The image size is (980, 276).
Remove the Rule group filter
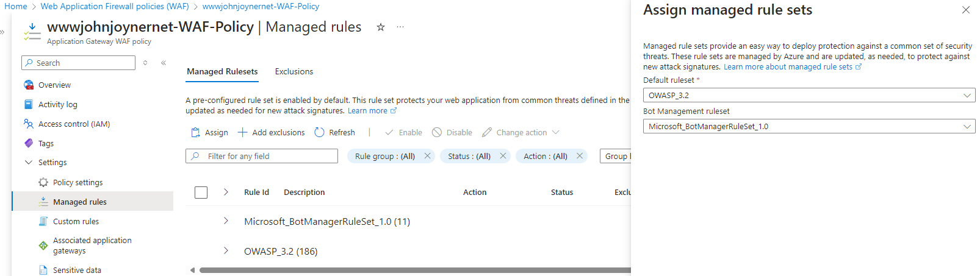click(x=428, y=156)
